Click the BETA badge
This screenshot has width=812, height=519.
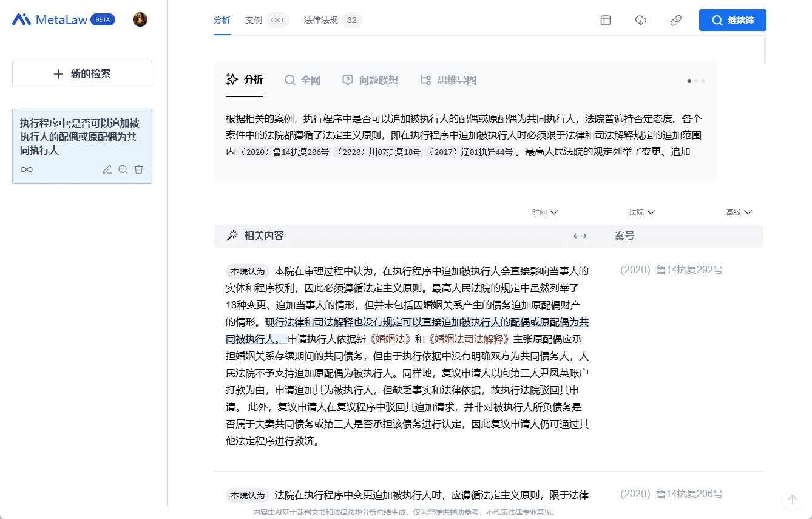pyautogui.click(x=103, y=19)
